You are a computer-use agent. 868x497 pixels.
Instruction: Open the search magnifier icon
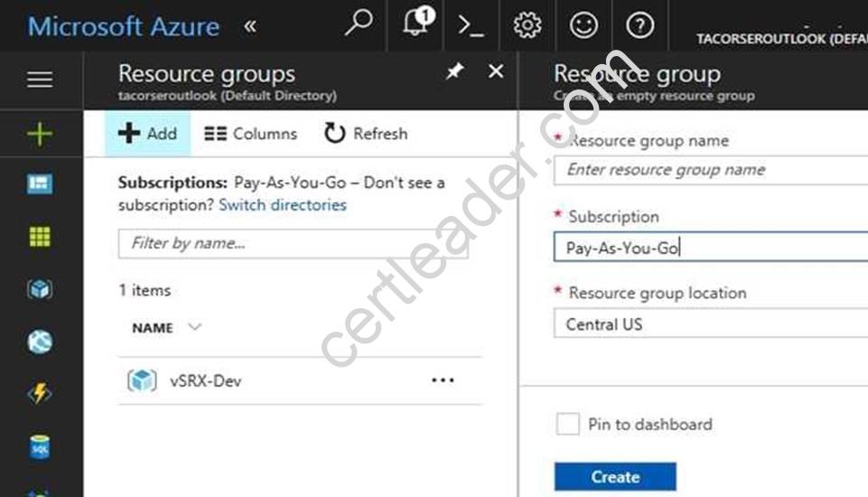(359, 23)
